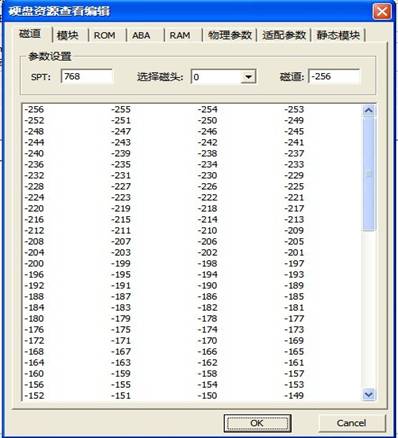Switch to the ABA tab
This screenshot has width=398, height=438.
point(141,35)
